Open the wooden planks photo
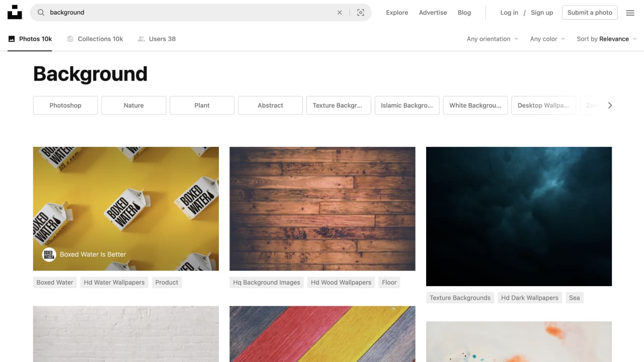644x362 pixels. [323, 209]
